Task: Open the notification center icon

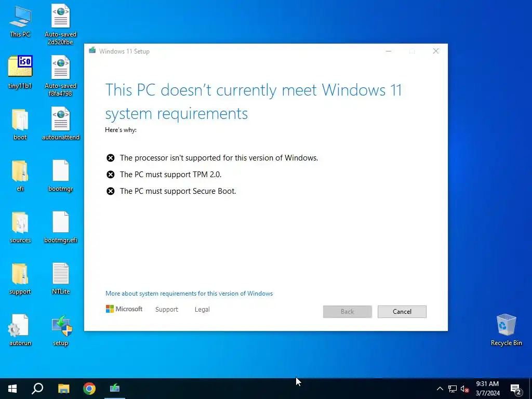Action: pyautogui.click(x=516, y=389)
